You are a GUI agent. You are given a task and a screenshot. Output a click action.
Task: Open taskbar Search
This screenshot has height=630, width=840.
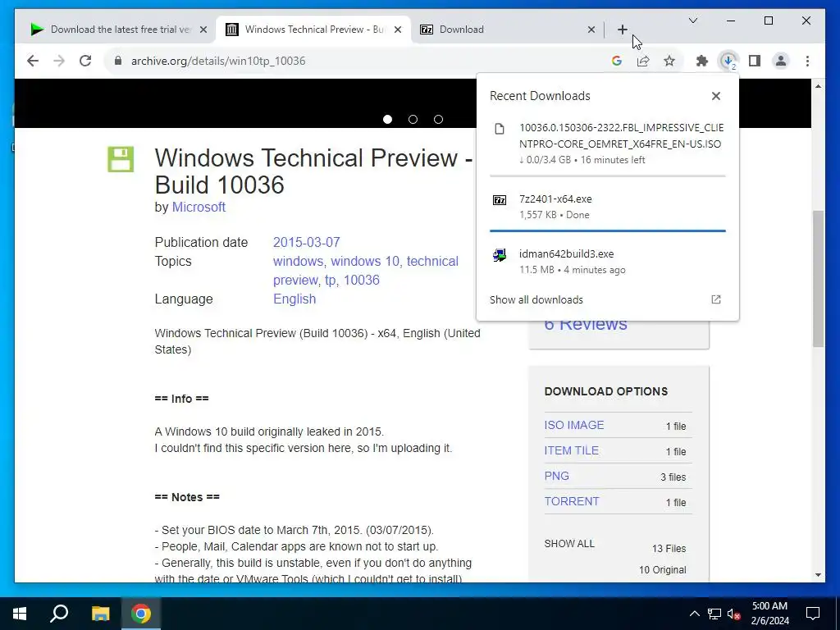(x=59, y=614)
